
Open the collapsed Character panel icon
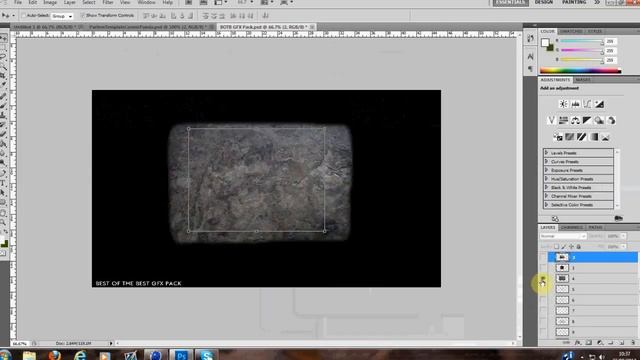click(530, 56)
